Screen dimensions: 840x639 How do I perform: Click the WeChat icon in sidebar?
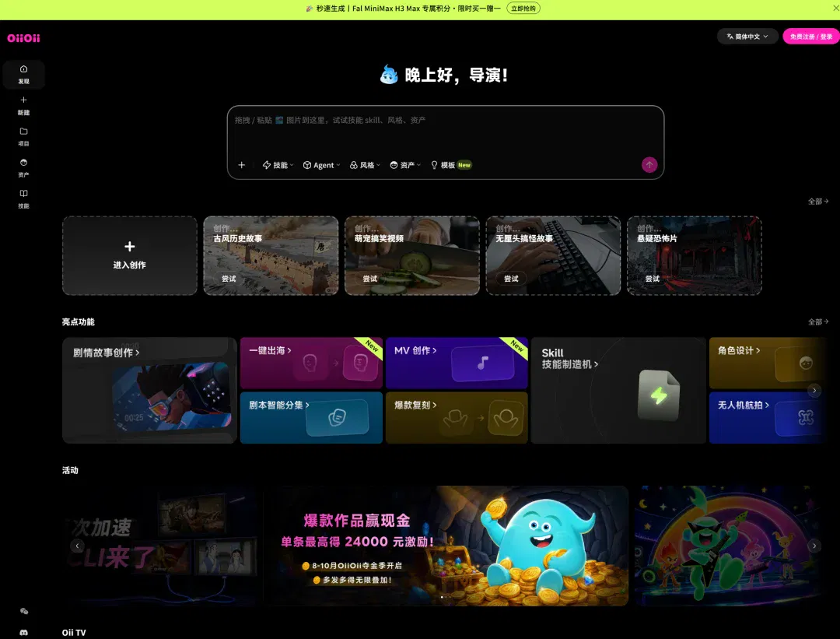(23, 611)
